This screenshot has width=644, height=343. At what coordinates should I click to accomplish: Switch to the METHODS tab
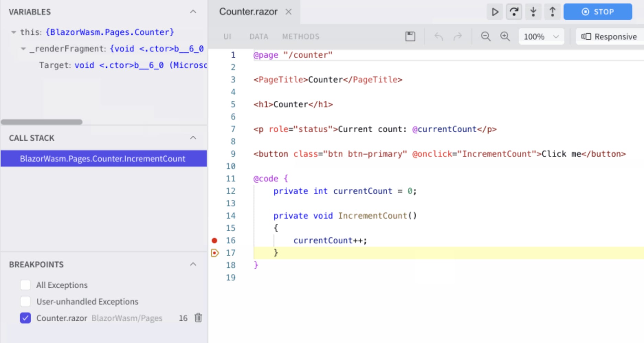(301, 36)
